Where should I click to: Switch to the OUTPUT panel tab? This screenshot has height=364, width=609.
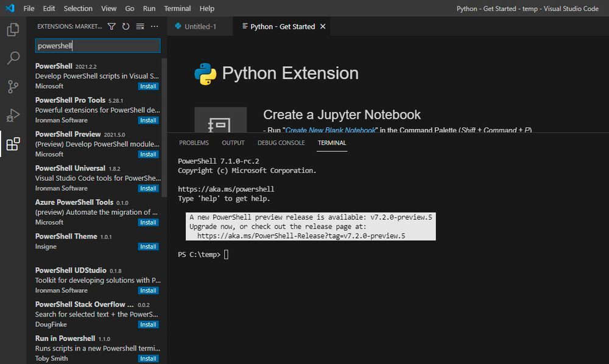(x=233, y=143)
